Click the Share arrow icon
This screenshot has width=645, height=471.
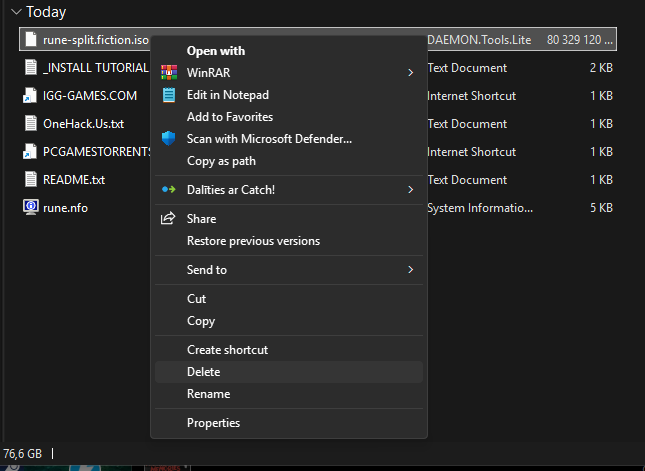(168, 218)
